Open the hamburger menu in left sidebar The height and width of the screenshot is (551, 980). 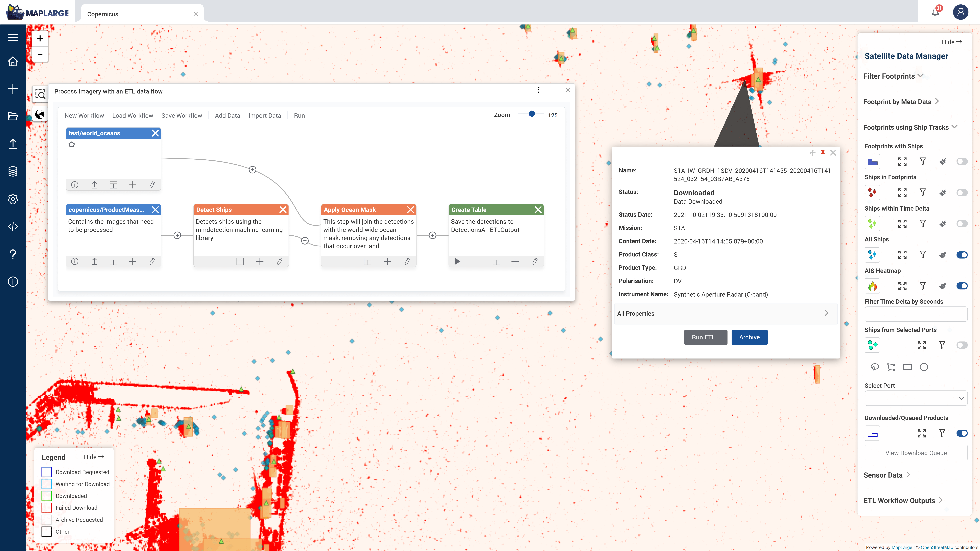pos(13,37)
